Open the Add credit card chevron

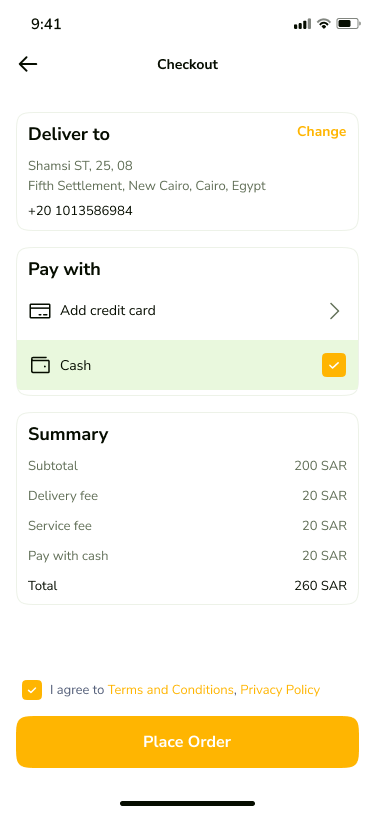pos(334,311)
